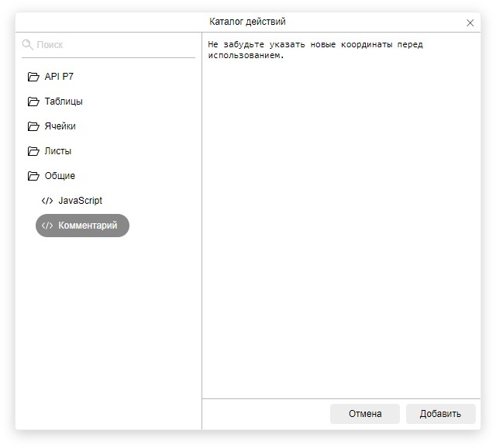This screenshot has height=448, width=496.
Task: Expand the Таблицы category label
Action: coord(64,102)
